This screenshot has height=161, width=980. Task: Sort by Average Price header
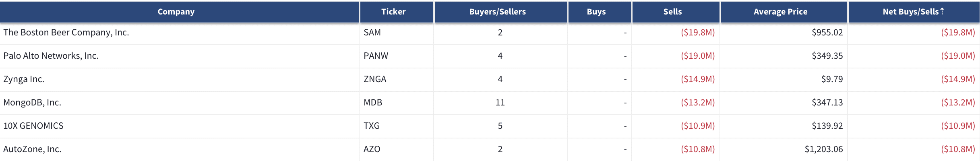[780, 12]
